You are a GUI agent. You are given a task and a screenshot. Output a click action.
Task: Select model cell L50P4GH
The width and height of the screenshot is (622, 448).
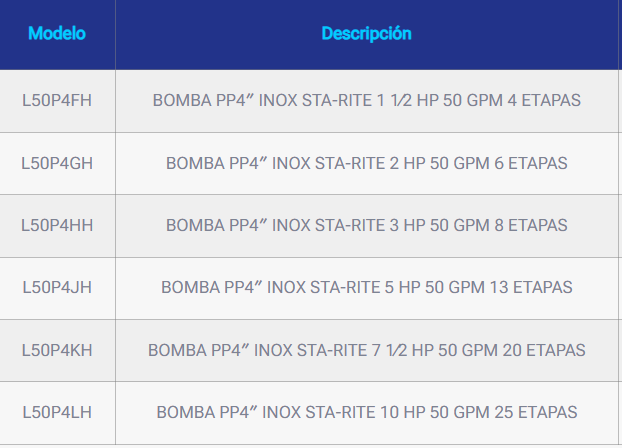[x=57, y=163]
